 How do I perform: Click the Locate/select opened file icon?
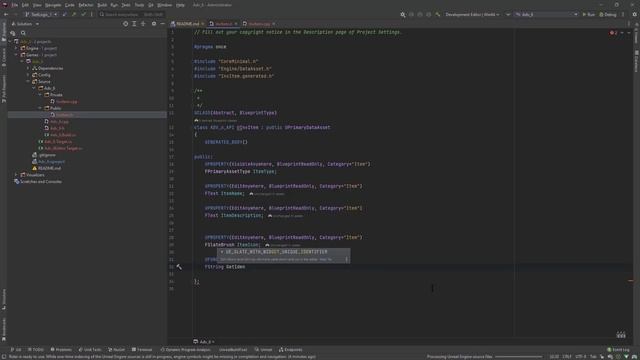click(125, 24)
